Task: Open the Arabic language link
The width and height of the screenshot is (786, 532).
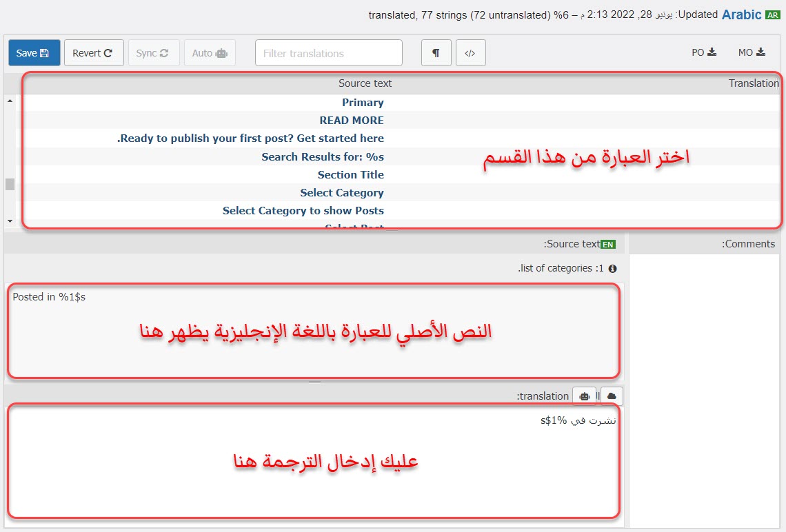Action: (741, 14)
